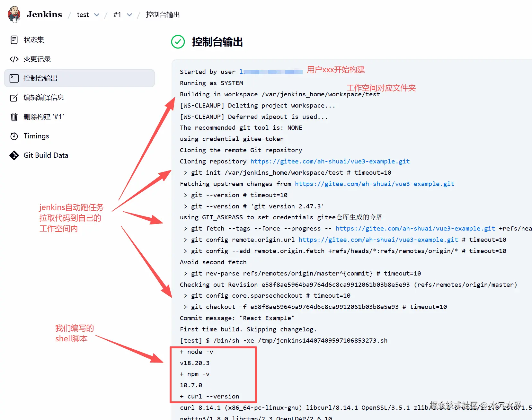Screen dimensions: 532x420
Task: Open the gitee link in the 'git fetch --tags' line
Action: pyautogui.click(x=415, y=229)
